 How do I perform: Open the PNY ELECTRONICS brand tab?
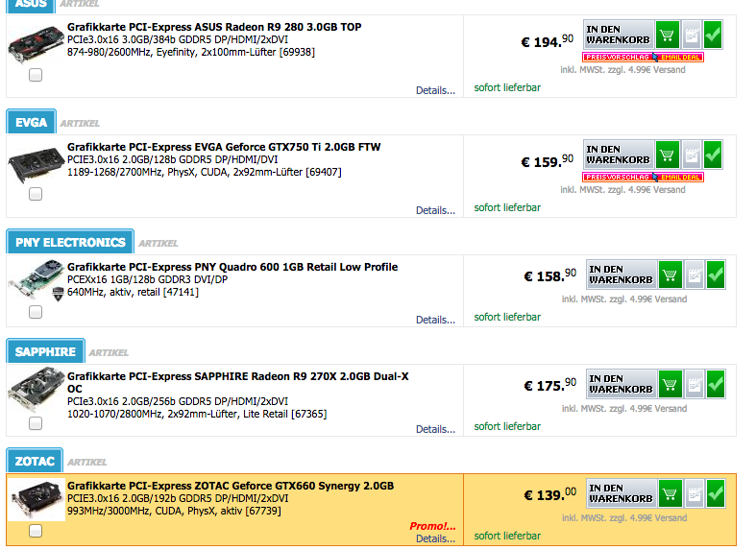70,242
